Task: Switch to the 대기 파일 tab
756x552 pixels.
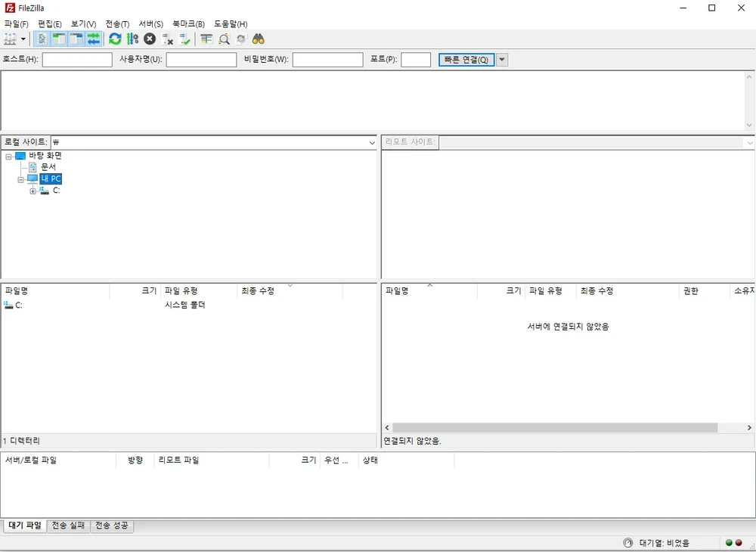Action: point(25,526)
